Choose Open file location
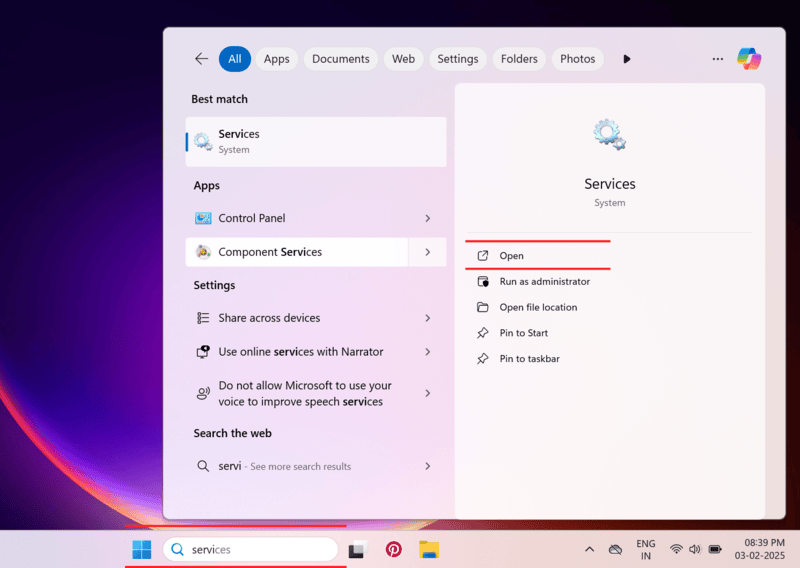 coord(538,307)
